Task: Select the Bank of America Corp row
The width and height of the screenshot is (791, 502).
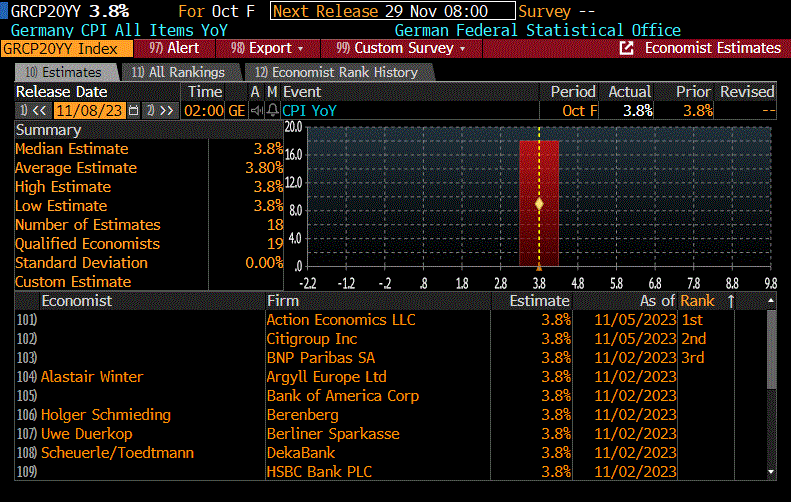Action: click(x=390, y=396)
